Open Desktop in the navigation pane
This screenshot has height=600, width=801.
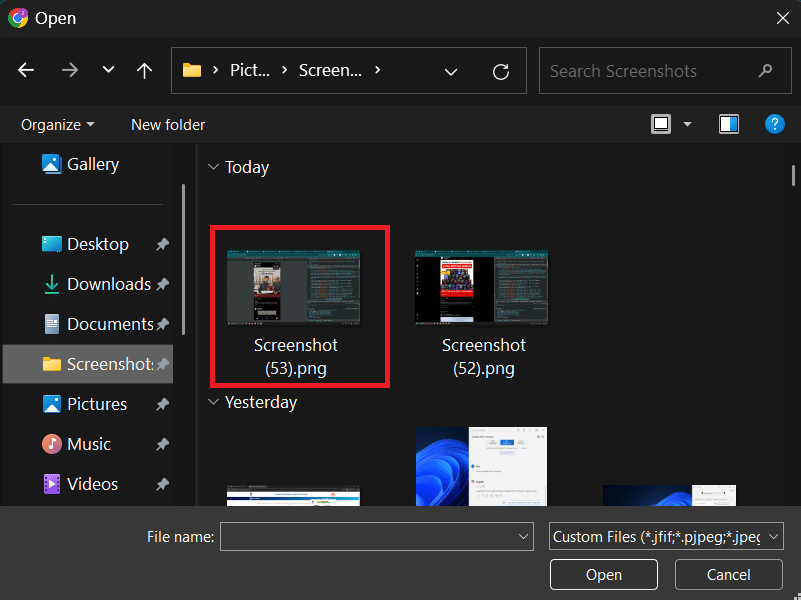87,244
